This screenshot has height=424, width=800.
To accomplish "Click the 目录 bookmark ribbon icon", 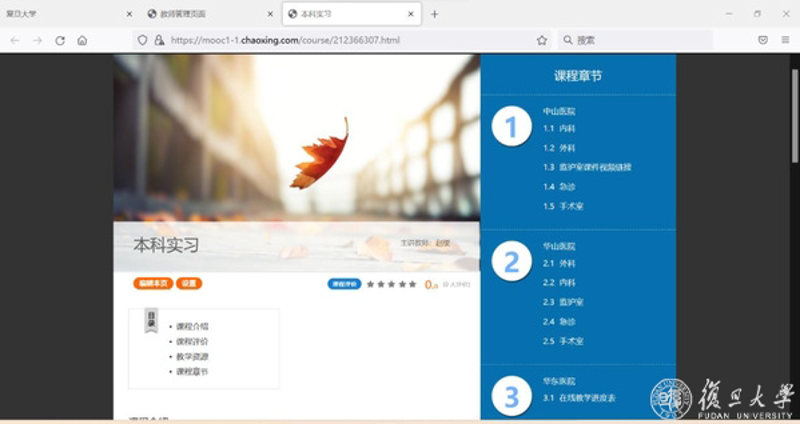I will coord(151,320).
